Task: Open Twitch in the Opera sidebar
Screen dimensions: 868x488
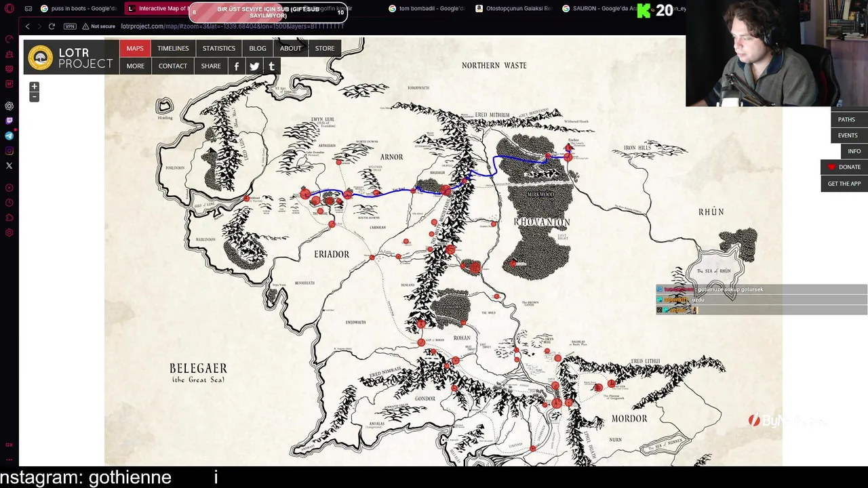Action: (9, 121)
